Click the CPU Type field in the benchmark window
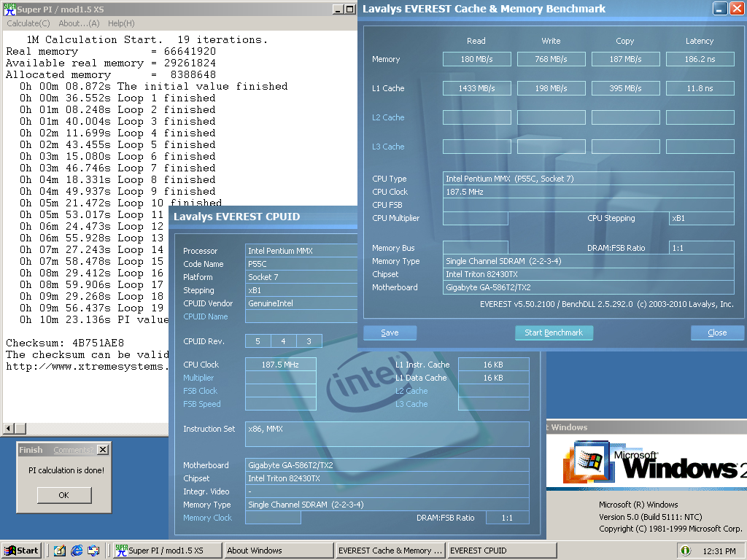 click(x=589, y=179)
